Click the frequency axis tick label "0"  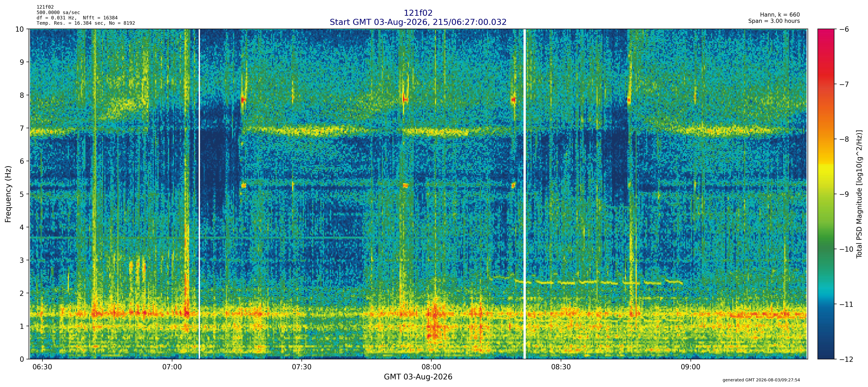point(22,359)
